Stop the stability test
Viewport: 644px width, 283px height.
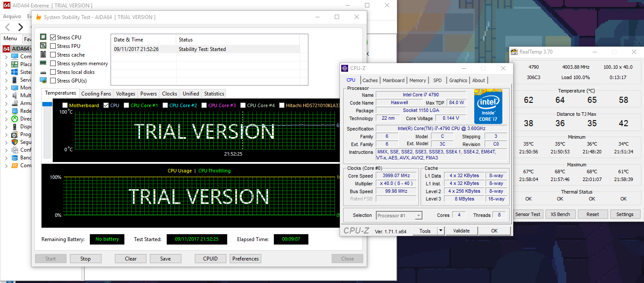(86, 259)
